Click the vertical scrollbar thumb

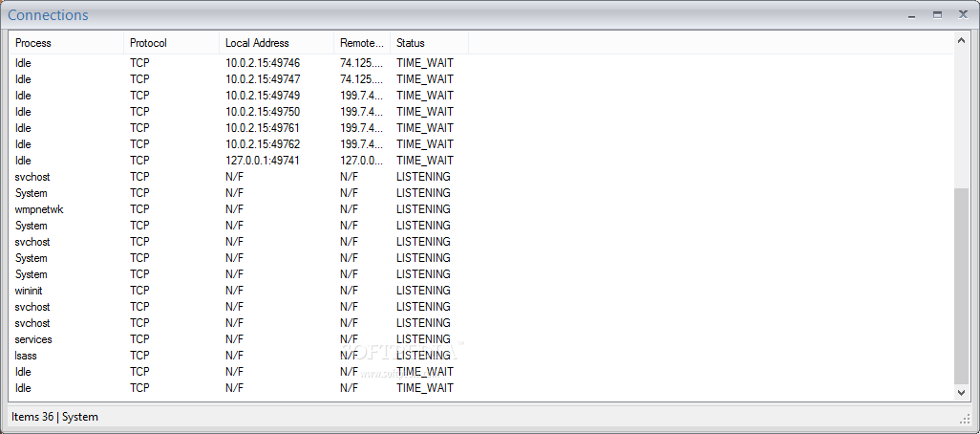pyautogui.click(x=961, y=285)
